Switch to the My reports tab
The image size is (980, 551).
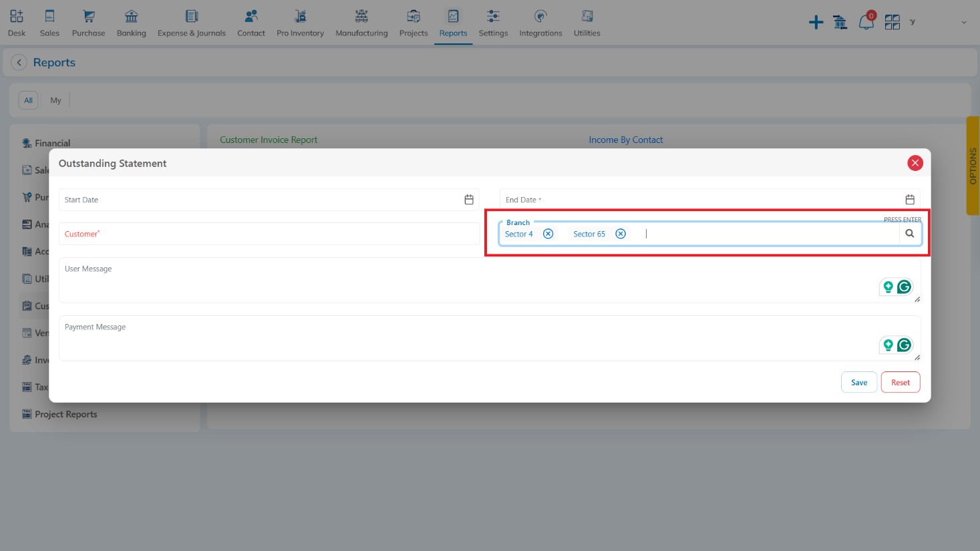tap(55, 100)
